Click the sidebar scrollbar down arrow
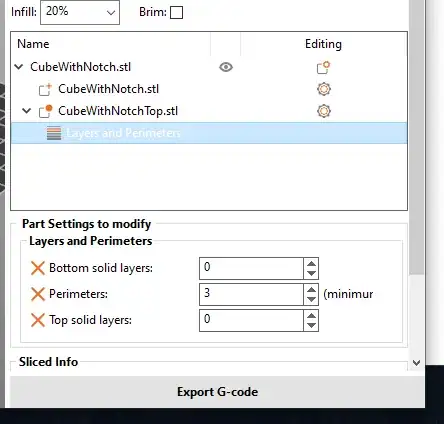The height and width of the screenshot is (424, 444). (x=416, y=363)
